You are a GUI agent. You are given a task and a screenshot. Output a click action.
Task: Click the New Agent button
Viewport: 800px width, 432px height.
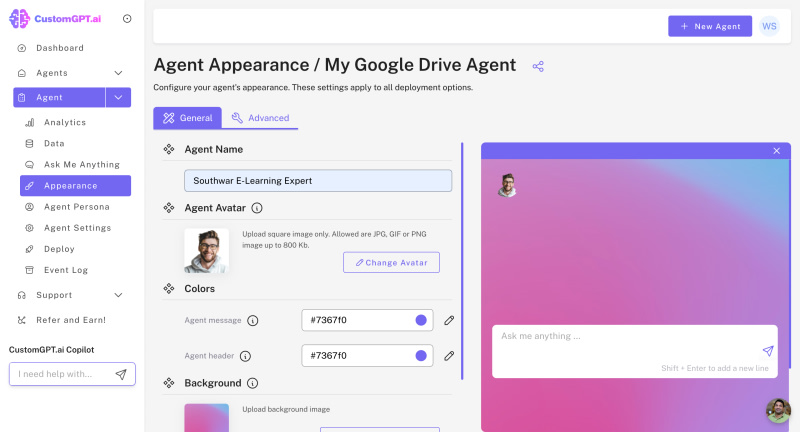tap(709, 26)
